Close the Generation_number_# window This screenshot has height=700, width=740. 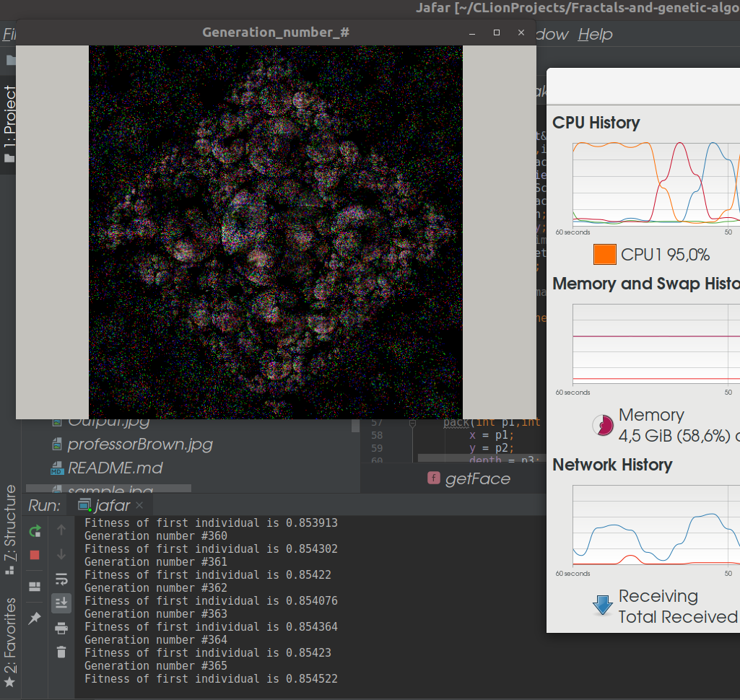point(521,32)
